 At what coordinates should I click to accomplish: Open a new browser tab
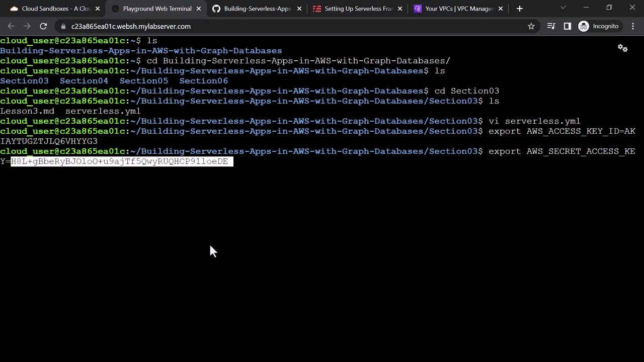pos(520,9)
